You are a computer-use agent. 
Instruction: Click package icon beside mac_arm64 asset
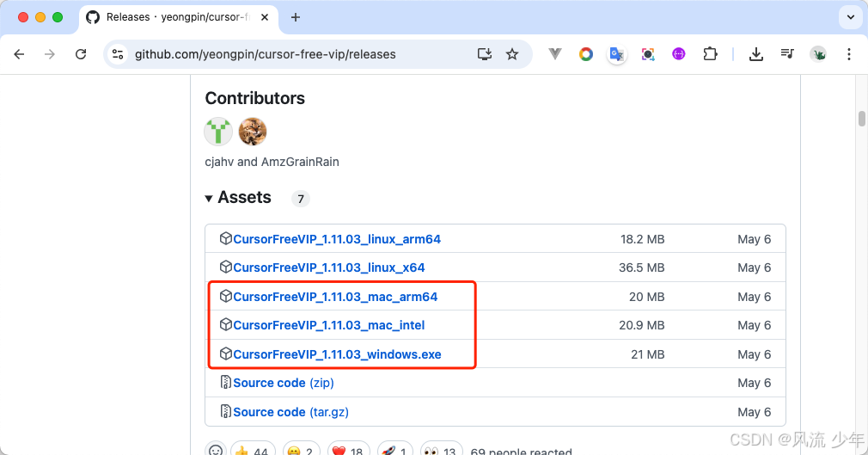click(225, 296)
